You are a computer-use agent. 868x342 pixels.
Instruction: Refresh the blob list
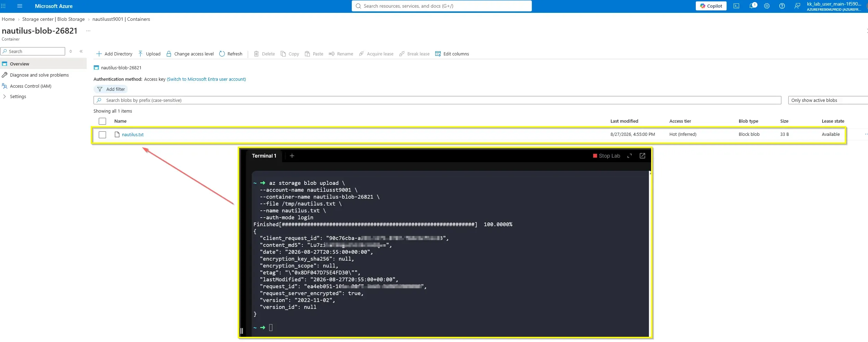231,54
